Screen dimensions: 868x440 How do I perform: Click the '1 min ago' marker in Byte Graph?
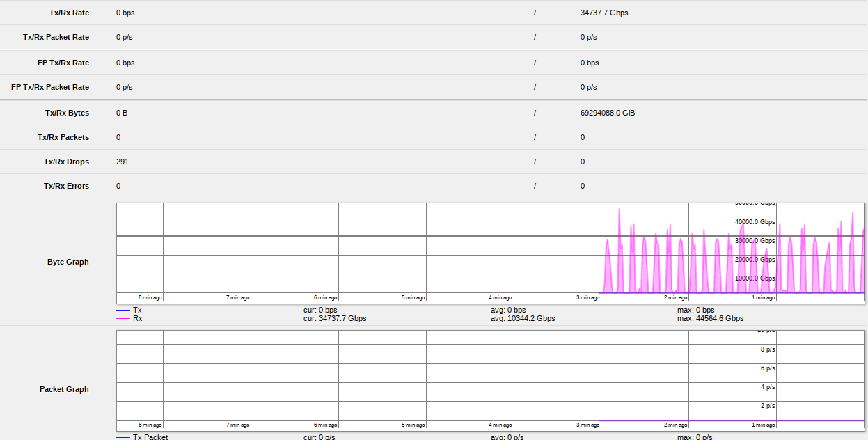coord(764,298)
